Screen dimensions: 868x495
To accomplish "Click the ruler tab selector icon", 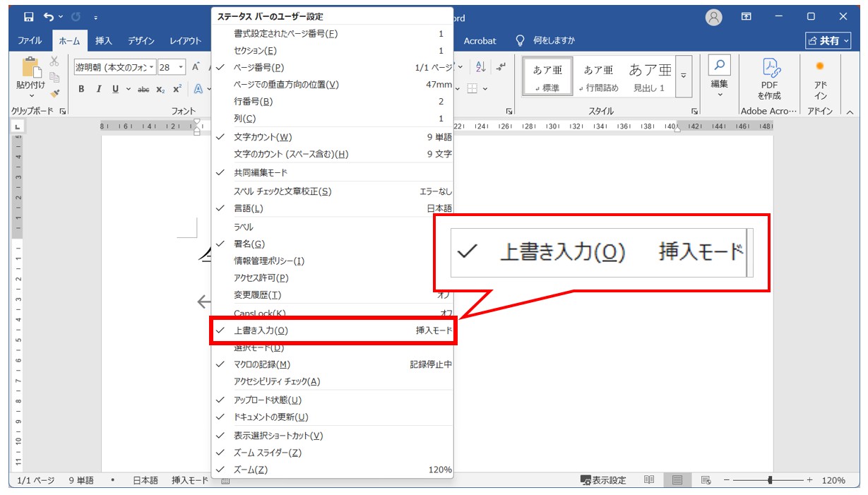I will pos(16,126).
